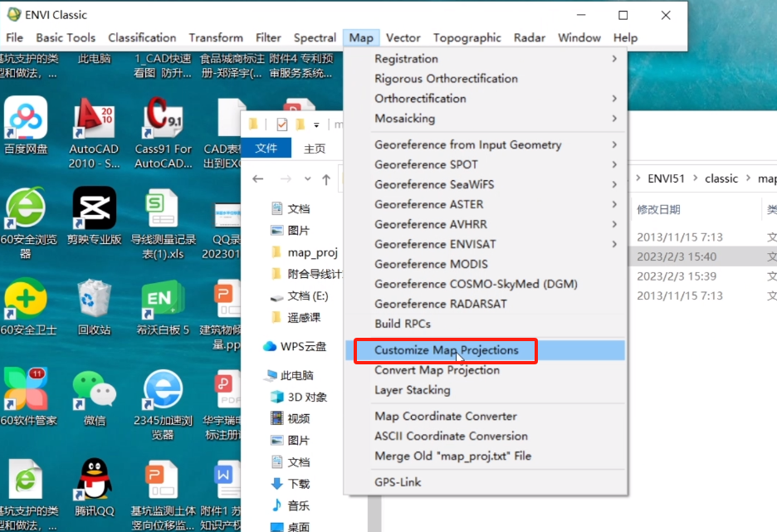777x532 pixels.
Task: Open the Topographic menu in ENVI
Action: 467,37
